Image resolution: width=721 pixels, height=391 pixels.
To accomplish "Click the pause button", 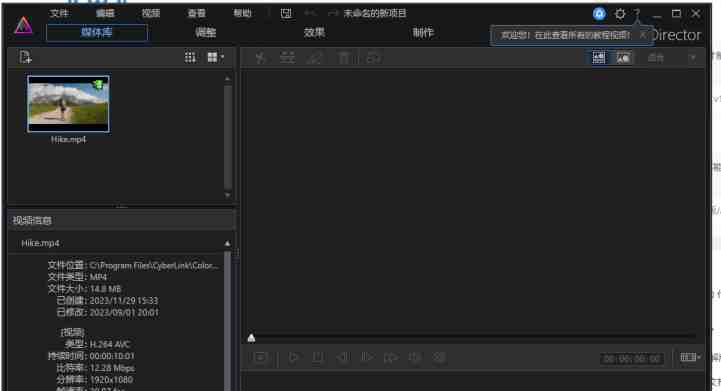I will pyautogui.click(x=318, y=357).
